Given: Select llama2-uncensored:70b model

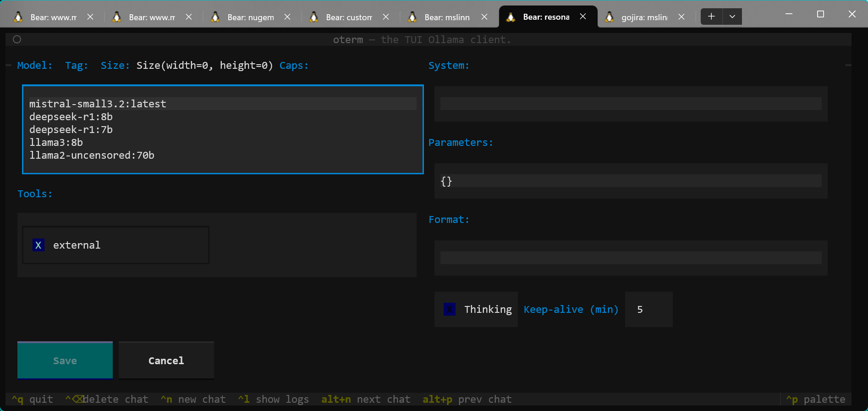Looking at the screenshot, I should 92,156.
